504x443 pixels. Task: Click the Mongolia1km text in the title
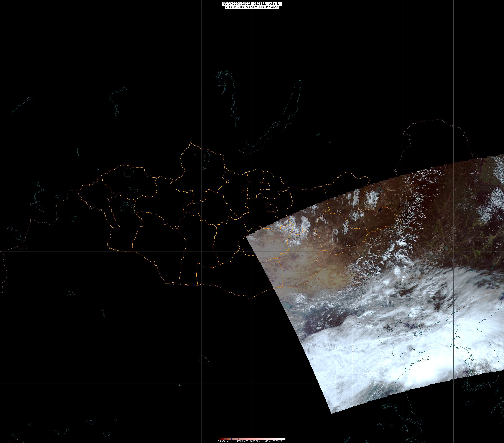click(x=271, y=4)
